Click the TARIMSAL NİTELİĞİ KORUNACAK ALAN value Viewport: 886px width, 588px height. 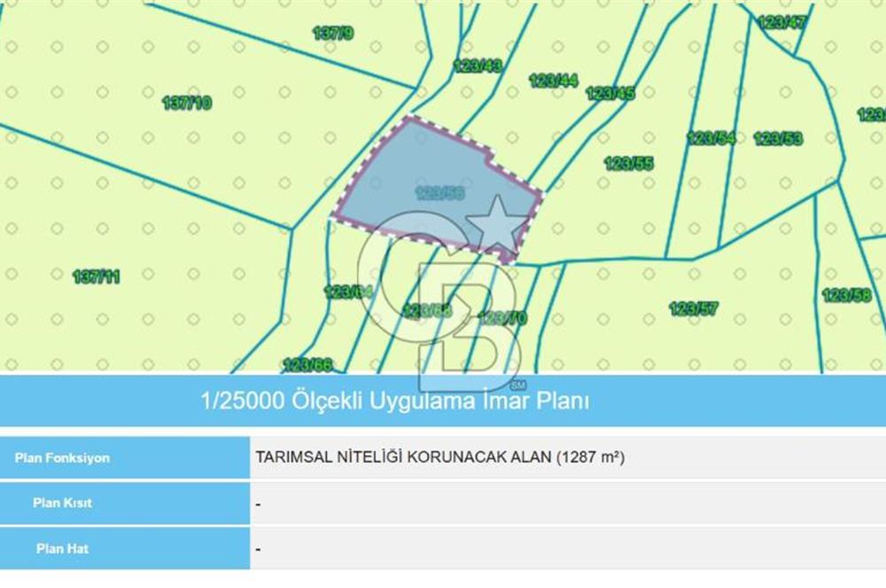(x=439, y=458)
